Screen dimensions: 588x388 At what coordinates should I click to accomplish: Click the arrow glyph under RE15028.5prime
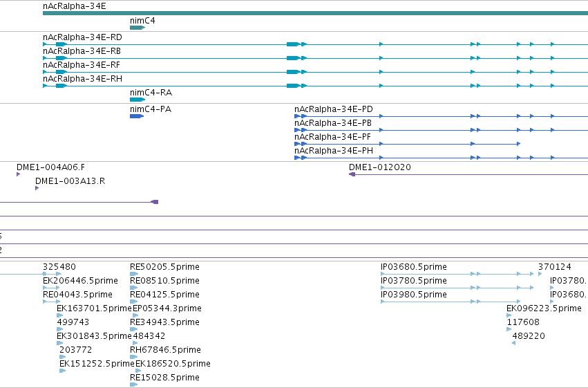coord(133,385)
